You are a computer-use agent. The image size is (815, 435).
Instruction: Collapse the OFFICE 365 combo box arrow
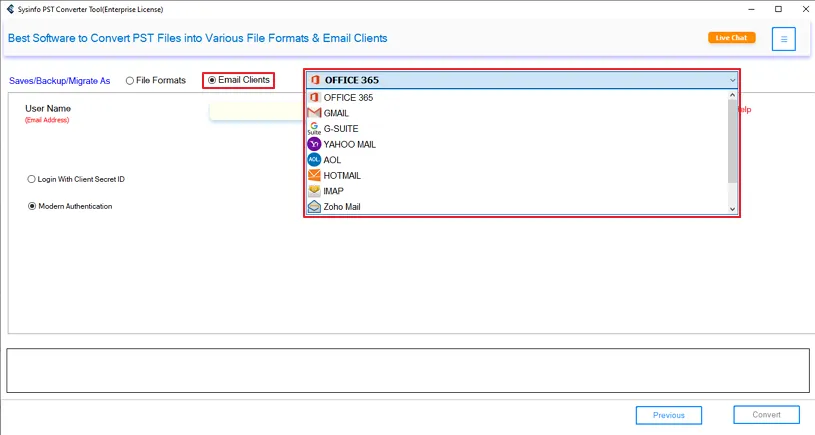click(732, 80)
